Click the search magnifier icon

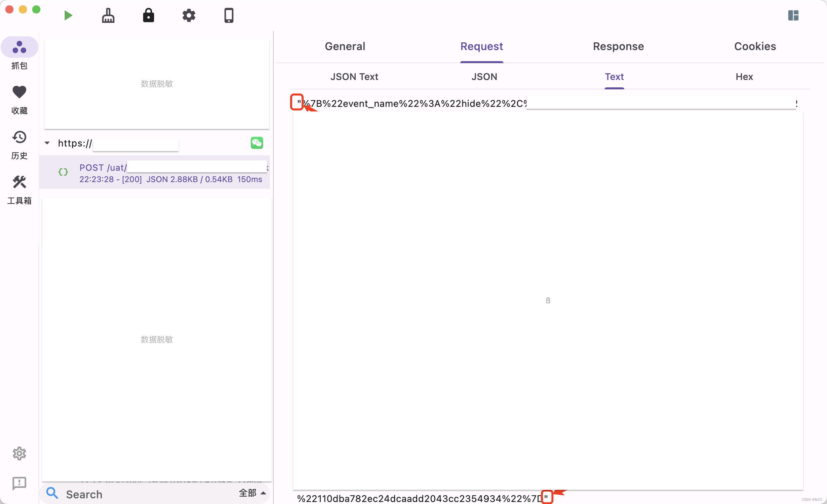52,493
